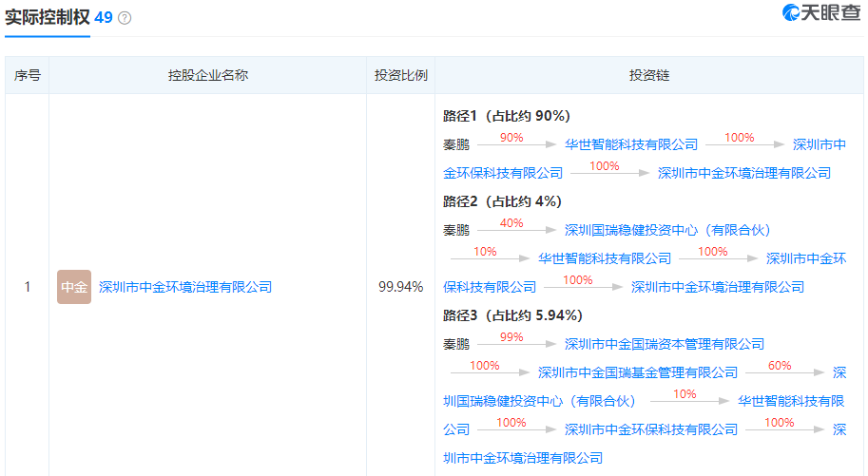The image size is (868, 476).
Task: Click the 中金 company logo badge
Action: pos(73,287)
